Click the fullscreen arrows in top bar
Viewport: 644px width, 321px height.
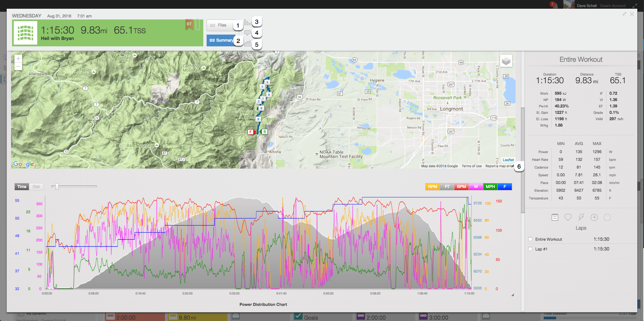click(x=635, y=6)
